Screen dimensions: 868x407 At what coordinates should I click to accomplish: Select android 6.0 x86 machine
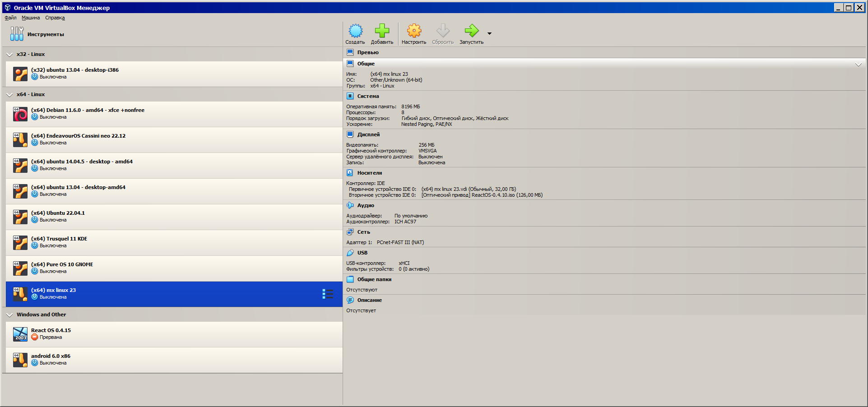tap(174, 360)
